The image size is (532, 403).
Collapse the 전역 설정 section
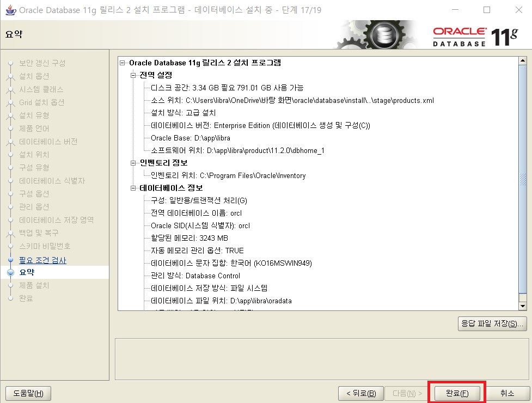coord(133,75)
